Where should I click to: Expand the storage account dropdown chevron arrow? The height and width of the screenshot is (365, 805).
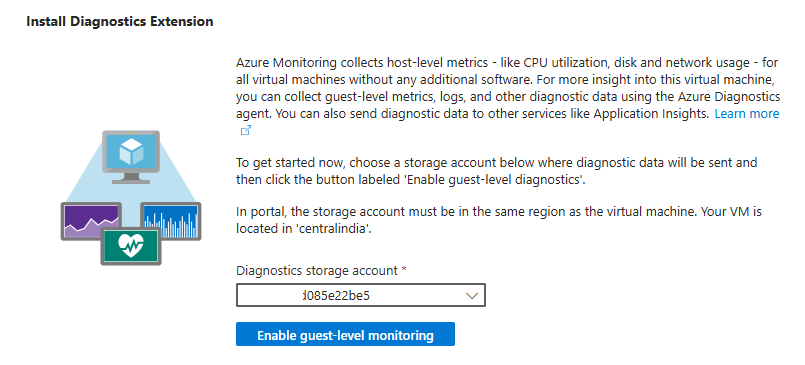point(471,296)
